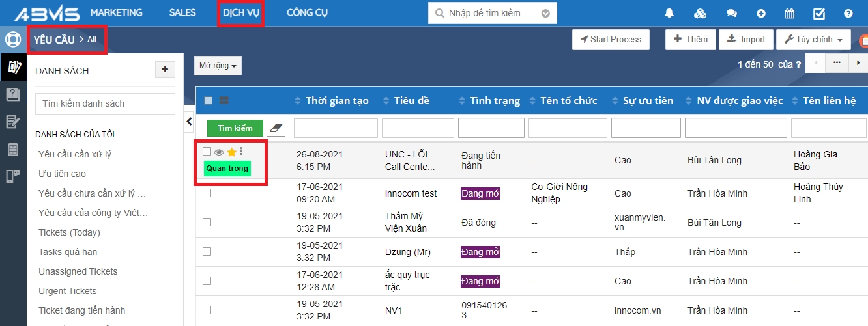Open the checklist tasks icon in top bar
The height and width of the screenshot is (326, 868).
pyautogui.click(x=819, y=14)
